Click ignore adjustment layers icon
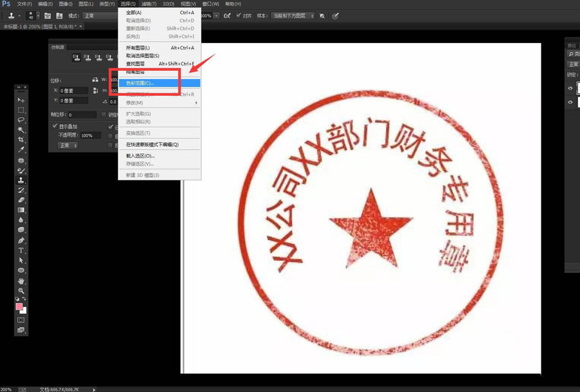 [322, 16]
